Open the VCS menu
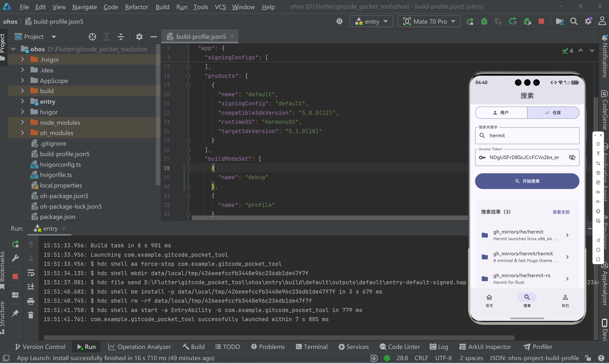609x364 pixels. coord(220,7)
